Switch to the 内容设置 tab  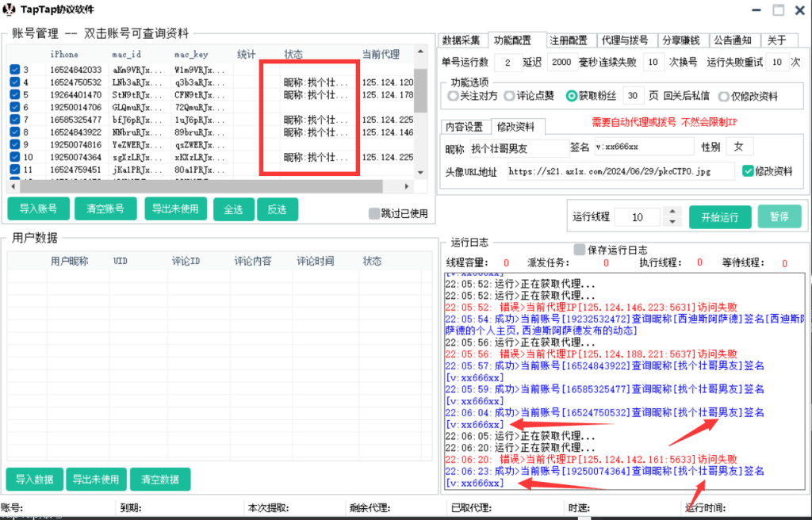click(x=463, y=126)
